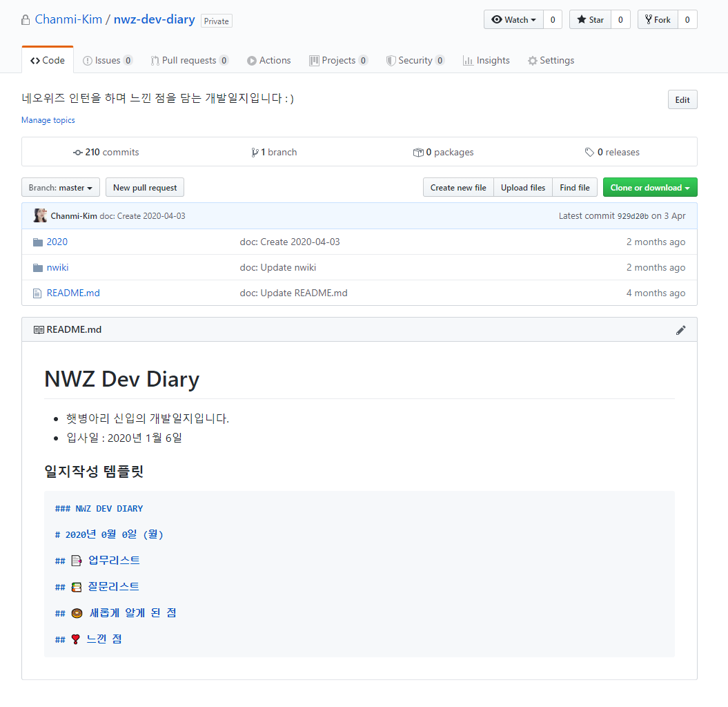Click Chanmi-Kim's avatar on the commit bar
This screenshot has width=728, height=707.
coord(41,215)
